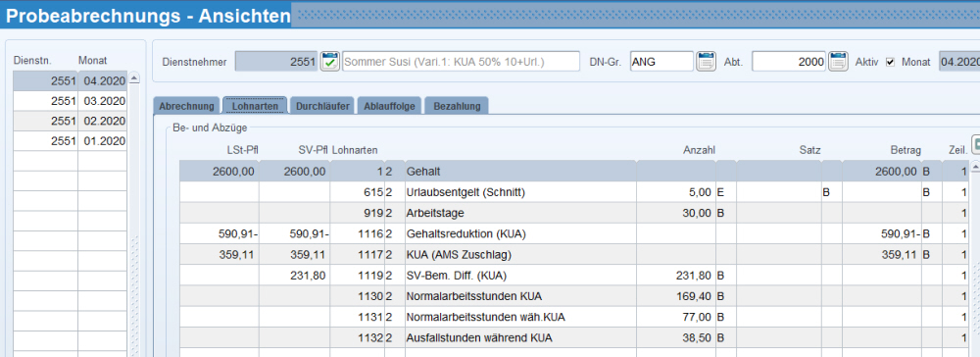Select the Urlaubsentgelt (Schnitt) row
The width and height of the screenshot is (980, 357).
[573, 192]
